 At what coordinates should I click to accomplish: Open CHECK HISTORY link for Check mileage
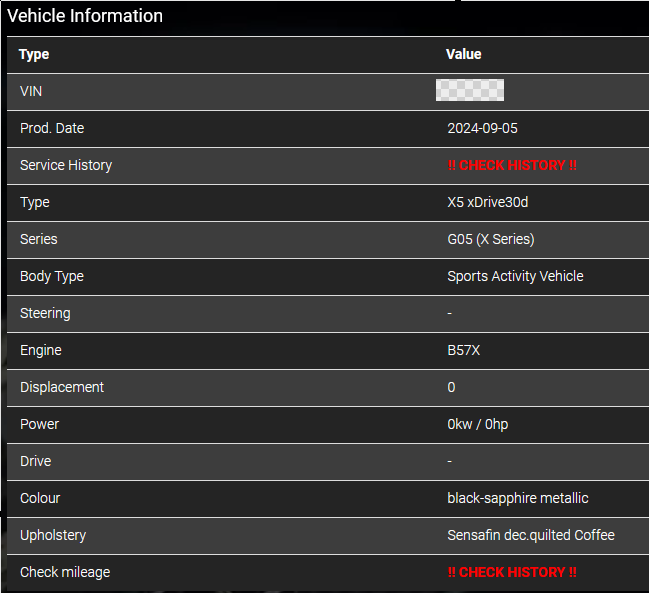512,572
